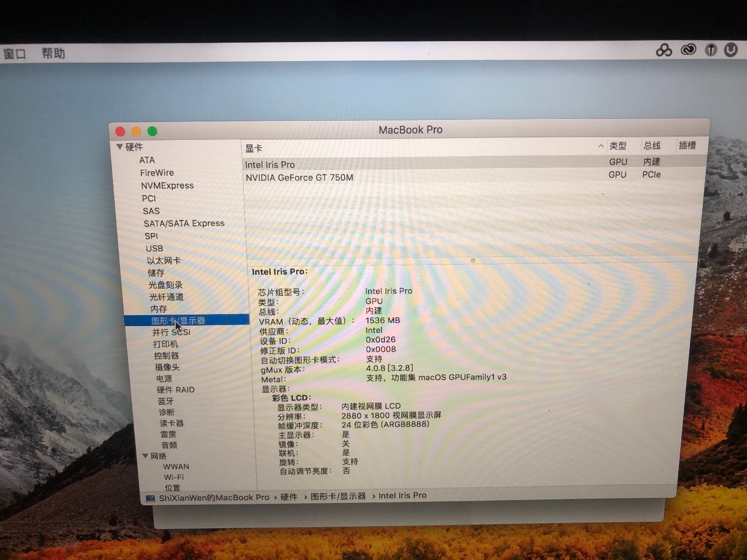Select the NVIDIA GeForce GT 750M row
Viewport: 747px width, 560px height.
[x=299, y=178]
